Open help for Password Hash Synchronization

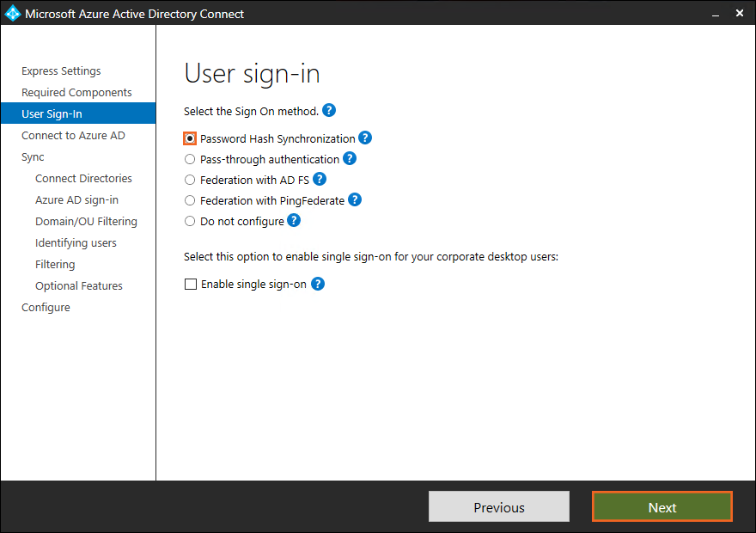pos(365,138)
